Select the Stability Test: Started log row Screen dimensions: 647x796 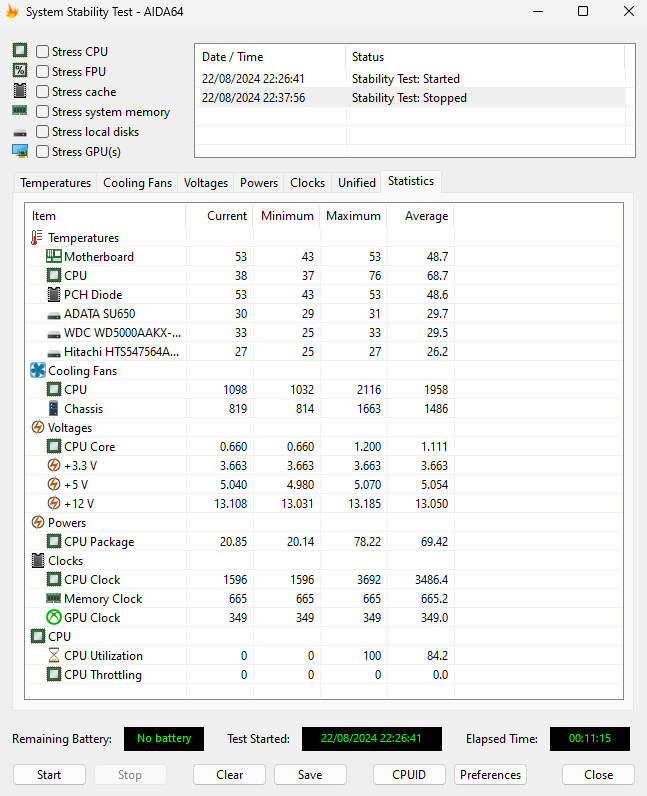tap(410, 79)
